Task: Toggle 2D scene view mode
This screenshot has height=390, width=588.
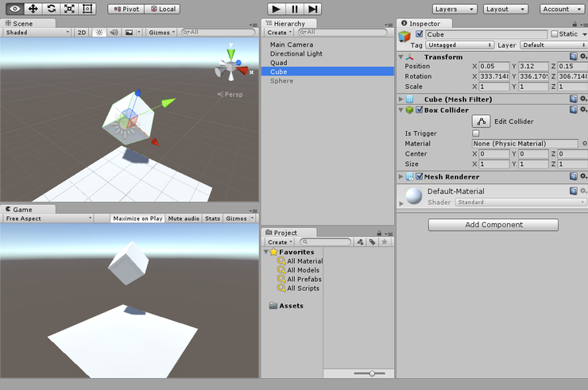Action: [x=82, y=33]
